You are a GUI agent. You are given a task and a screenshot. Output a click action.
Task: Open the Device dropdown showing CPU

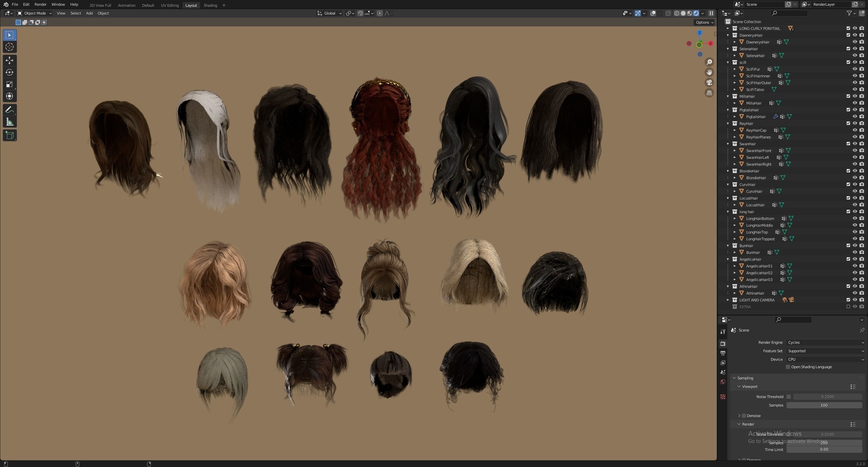[825, 359]
